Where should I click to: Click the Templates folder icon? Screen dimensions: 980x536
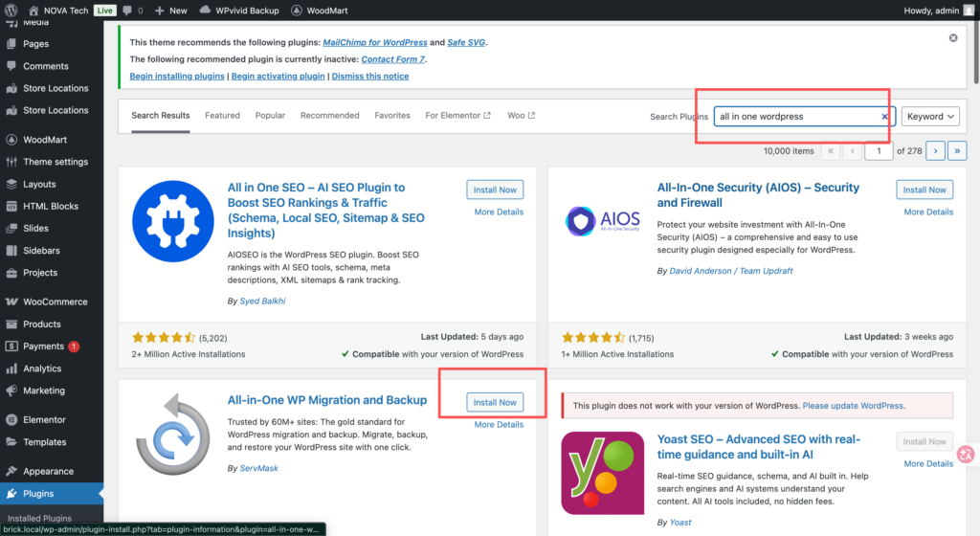tap(11, 441)
